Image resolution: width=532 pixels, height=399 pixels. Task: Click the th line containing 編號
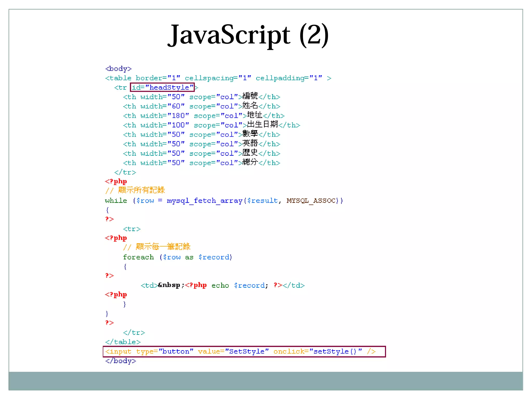coord(202,96)
